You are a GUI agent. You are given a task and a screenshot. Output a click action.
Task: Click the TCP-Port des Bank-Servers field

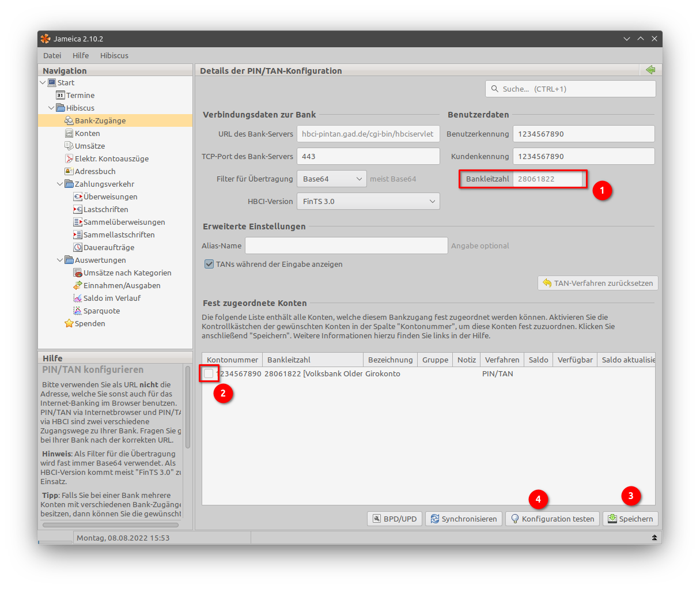coord(368,156)
